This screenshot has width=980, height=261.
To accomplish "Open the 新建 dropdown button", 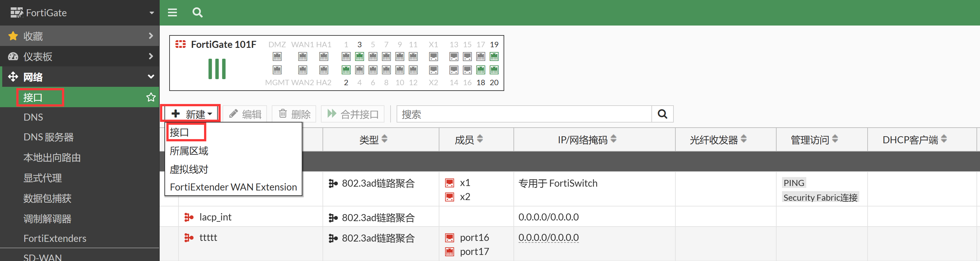I will tap(191, 114).
